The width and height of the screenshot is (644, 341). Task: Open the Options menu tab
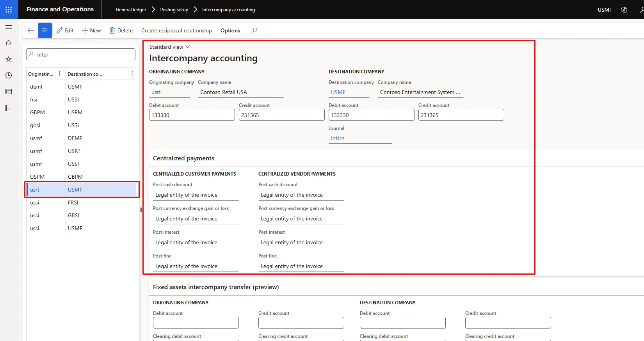(x=230, y=30)
